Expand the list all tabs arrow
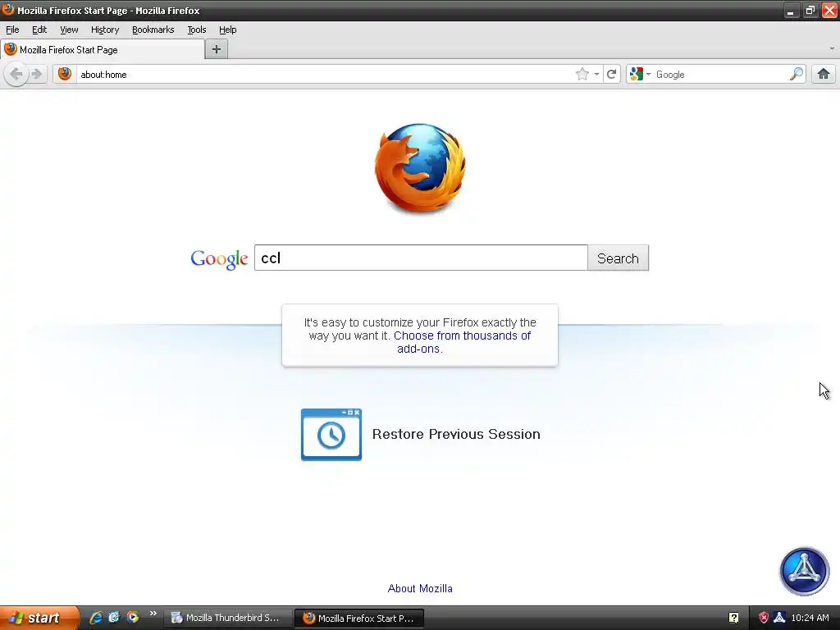The image size is (840, 630). pos(832,48)
